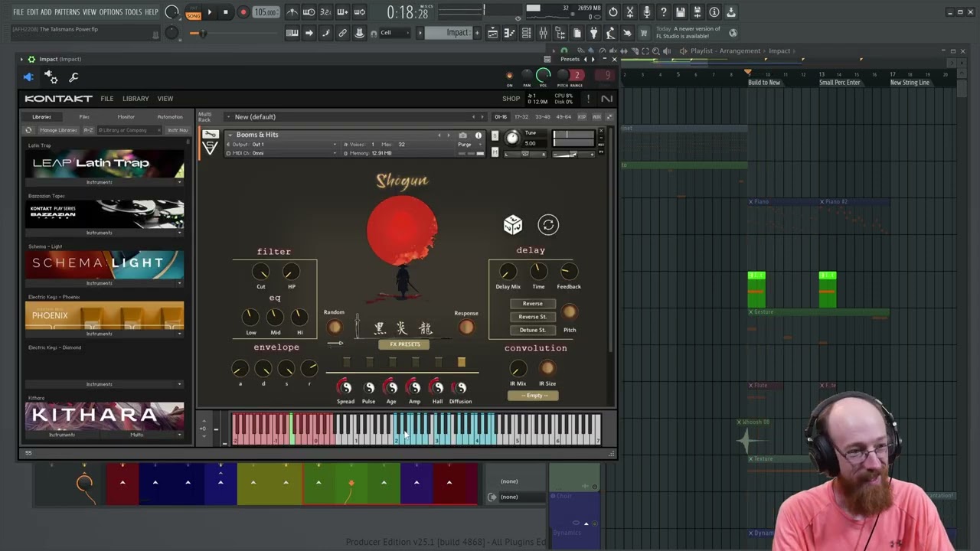Adjust the tempo 105.000 field
The width and height of the screenshot is (980, 551).
[266, 12]
